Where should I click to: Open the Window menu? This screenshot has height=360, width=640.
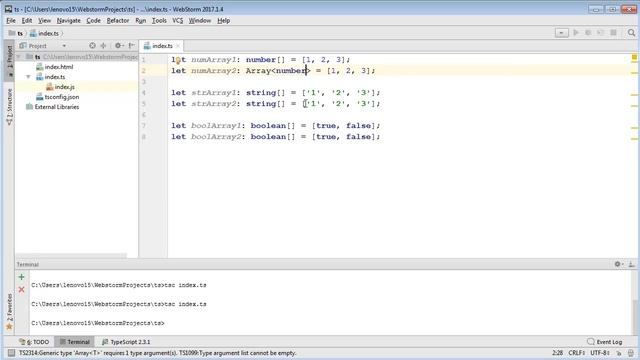click(x=200, y=20)
